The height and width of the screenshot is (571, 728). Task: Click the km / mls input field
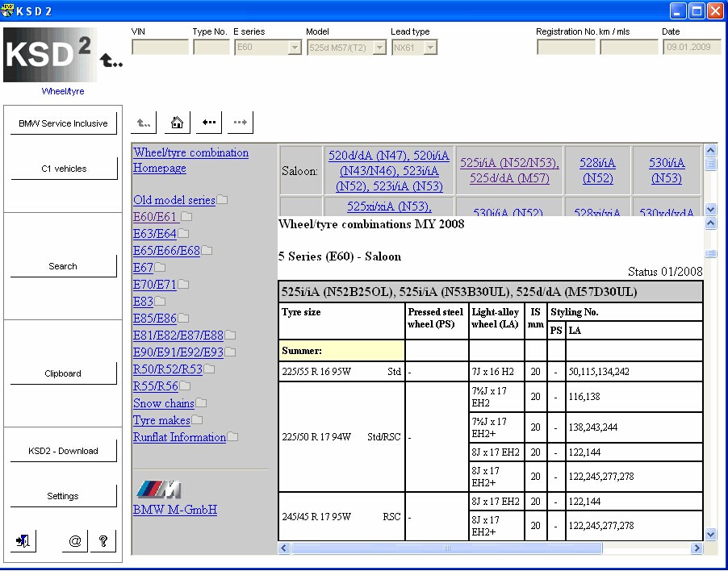(629, 48)
